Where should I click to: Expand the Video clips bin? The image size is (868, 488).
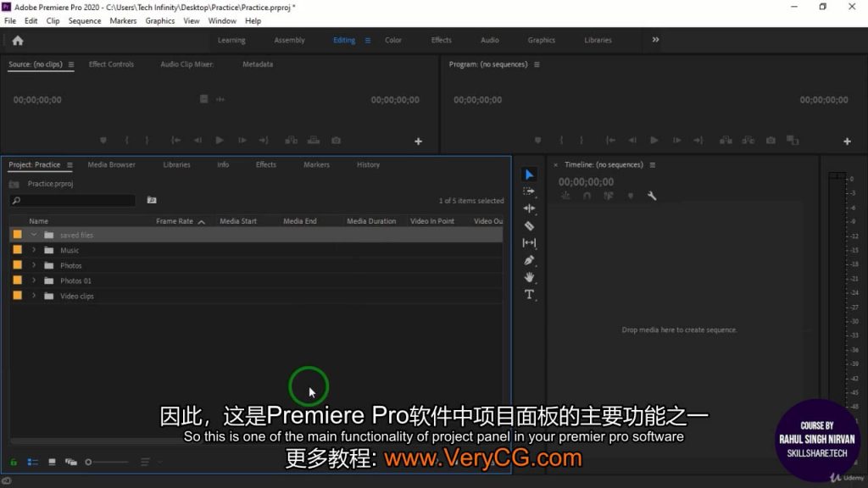pos(34,296)
